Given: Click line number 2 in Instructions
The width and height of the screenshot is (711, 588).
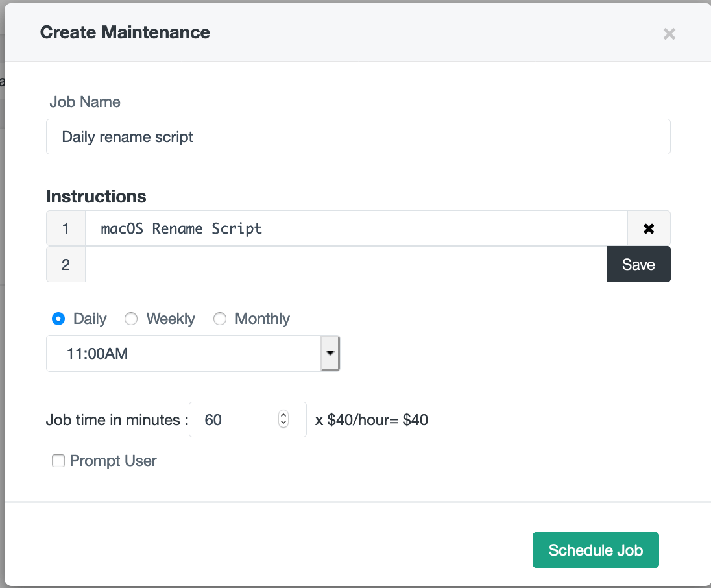Looking at the screenshot, I should [x=65, y=264].
